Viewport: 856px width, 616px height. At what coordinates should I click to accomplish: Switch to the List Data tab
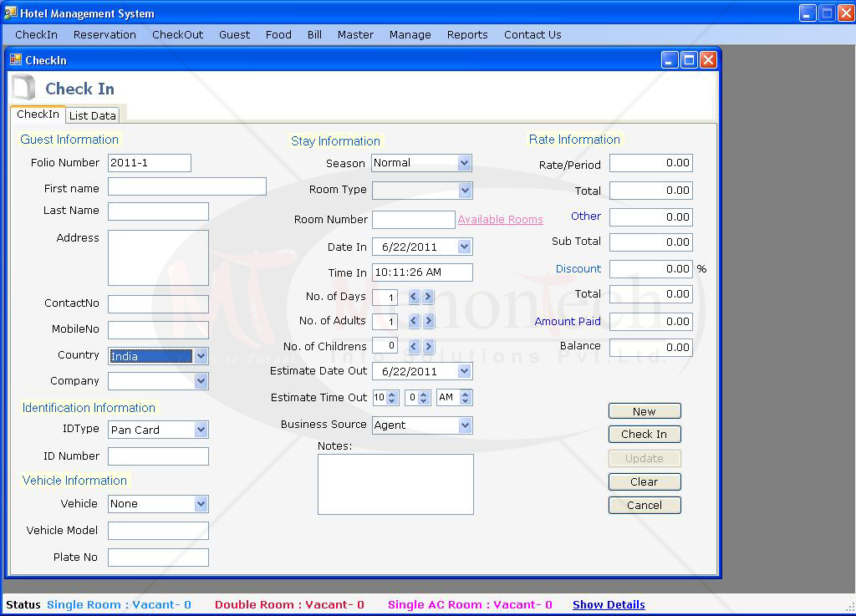[x=93, y=115]
